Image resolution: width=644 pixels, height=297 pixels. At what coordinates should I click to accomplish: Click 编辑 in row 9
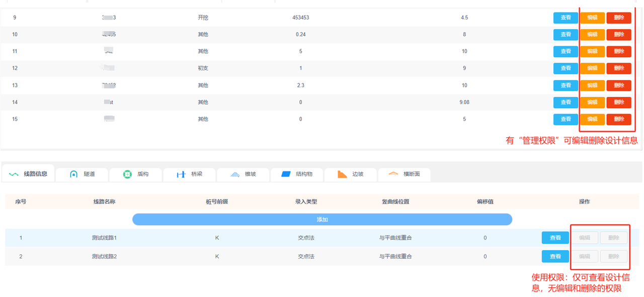pyautogui.click(x=592, y=18)
